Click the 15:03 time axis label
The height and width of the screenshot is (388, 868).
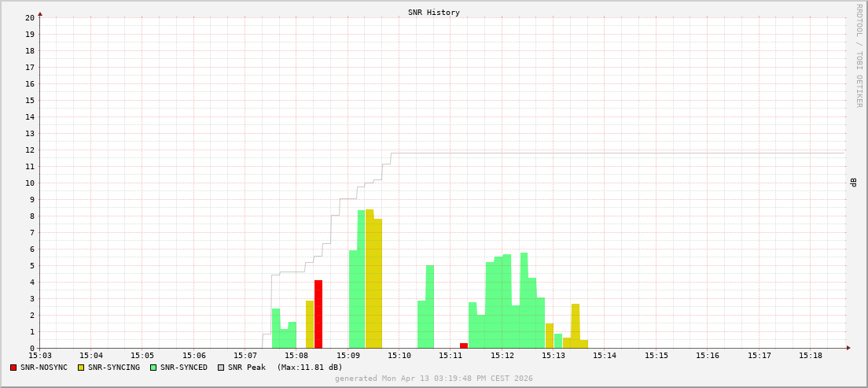pos(40,356)
